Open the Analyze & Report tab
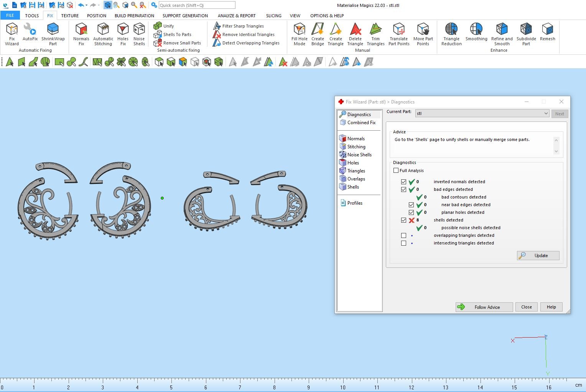586x392 pixels. [x=236, y=16]
